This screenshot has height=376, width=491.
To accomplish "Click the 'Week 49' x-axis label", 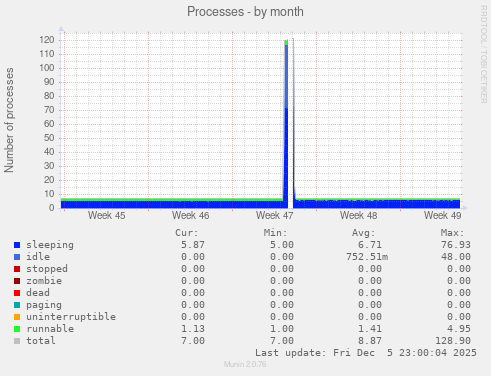I will click(443, 216).
